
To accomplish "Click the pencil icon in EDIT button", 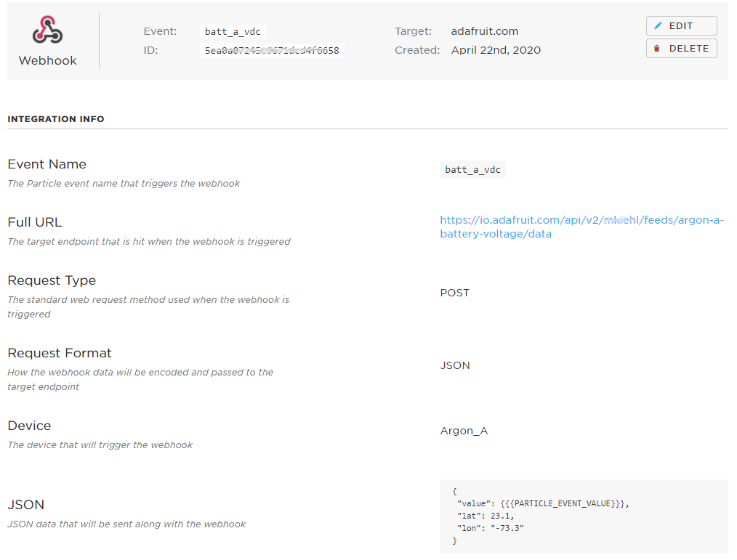I will coord(658,26).
